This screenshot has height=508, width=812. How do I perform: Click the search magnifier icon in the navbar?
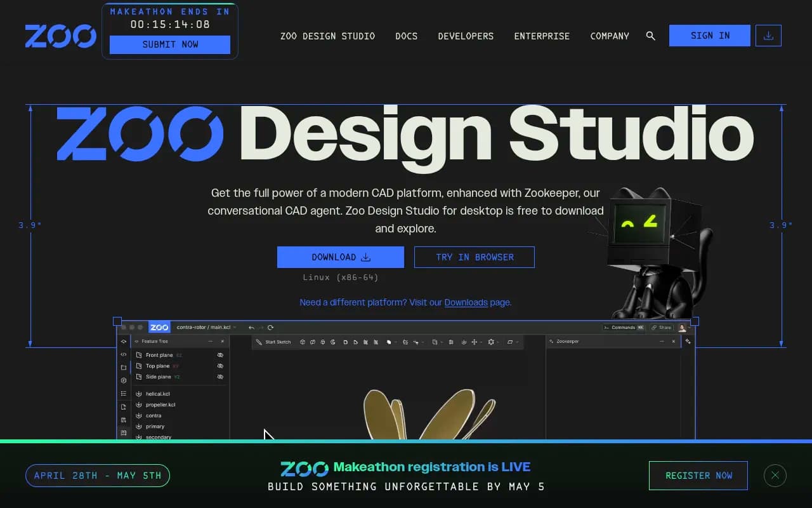click(x=650, y=36)
